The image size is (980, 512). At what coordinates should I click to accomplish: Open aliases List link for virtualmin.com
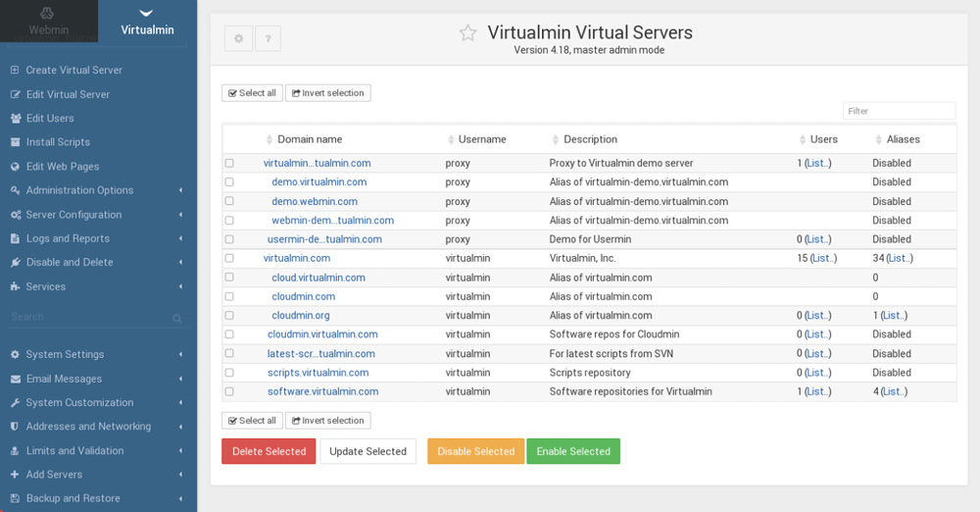click(899, 258)
